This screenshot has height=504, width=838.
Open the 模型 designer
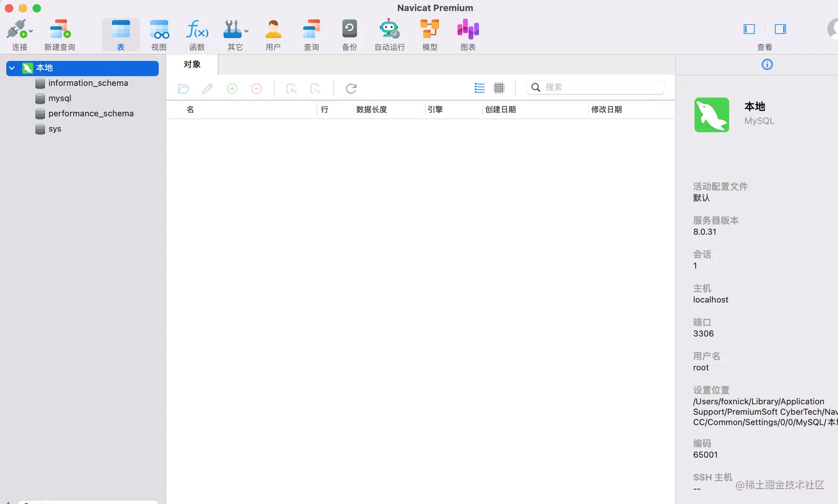(x=430, y=33)
